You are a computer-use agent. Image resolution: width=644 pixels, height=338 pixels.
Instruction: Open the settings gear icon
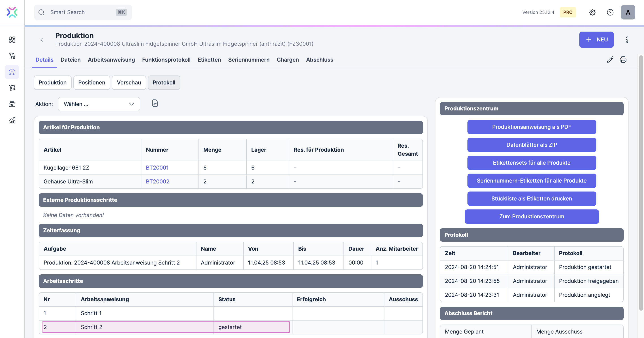(592, 12)
